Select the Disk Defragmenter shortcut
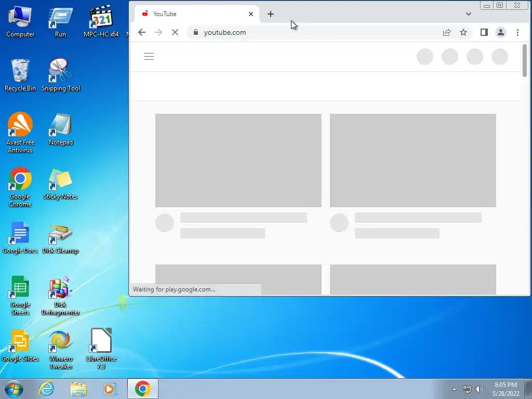The height and width of the screenshot is (399, 532). (x=60, y=296)
